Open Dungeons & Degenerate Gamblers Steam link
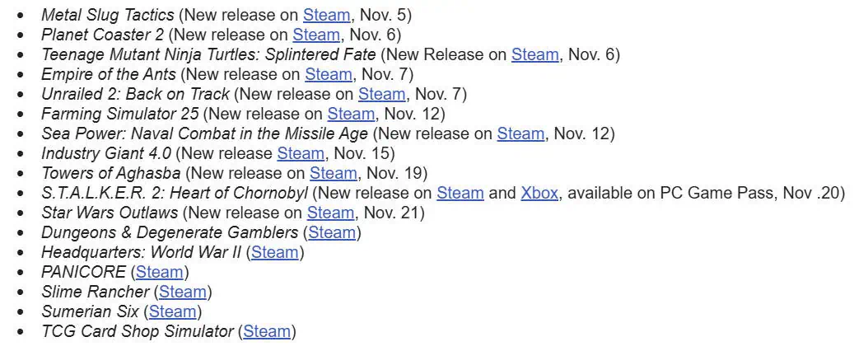 [332, 232]
